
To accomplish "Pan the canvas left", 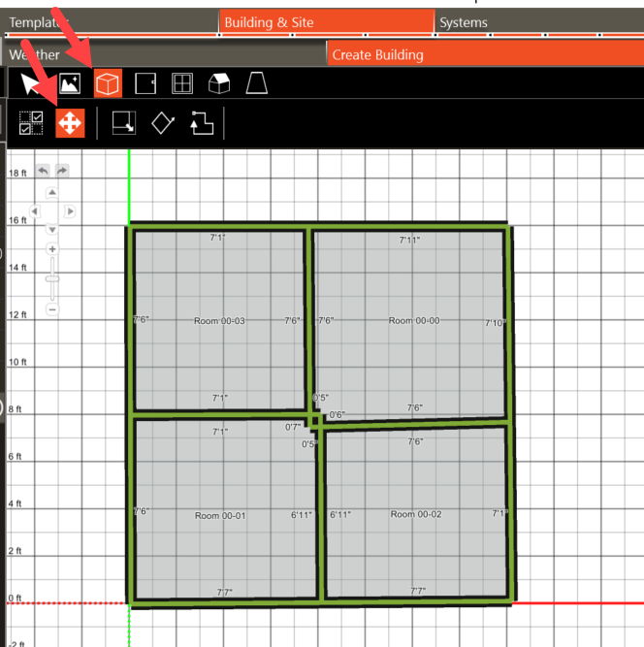I will click(x=35, y=211).
